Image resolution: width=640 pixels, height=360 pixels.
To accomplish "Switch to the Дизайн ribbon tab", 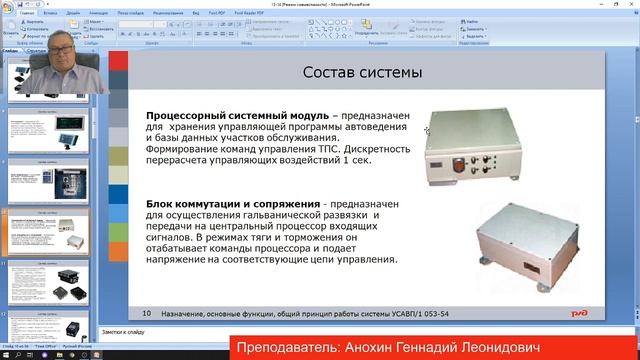I will [73, 13].
